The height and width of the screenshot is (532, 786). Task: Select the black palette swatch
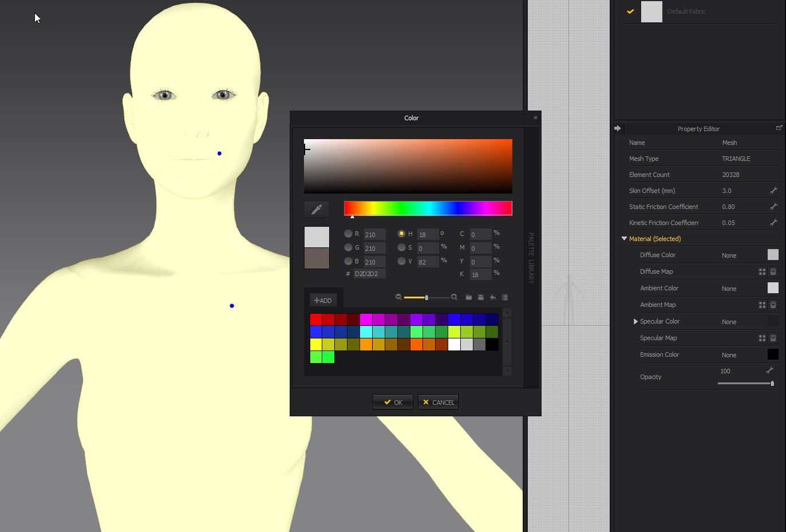(x=492, y=345)
